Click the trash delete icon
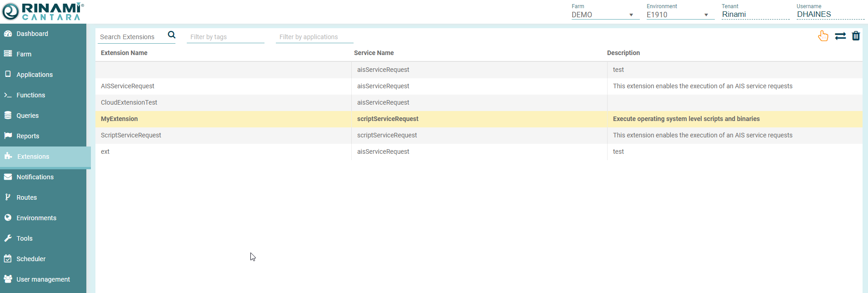 tap(856, 36)
